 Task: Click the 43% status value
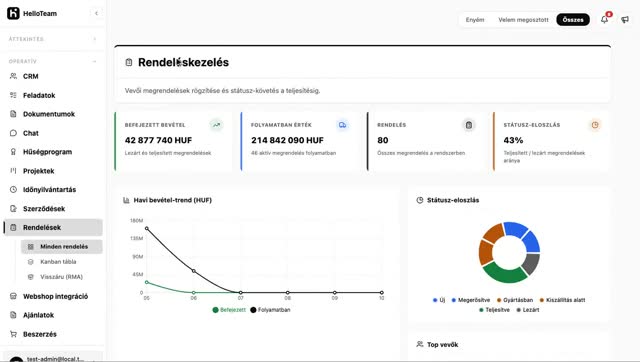tap(513, 140)
